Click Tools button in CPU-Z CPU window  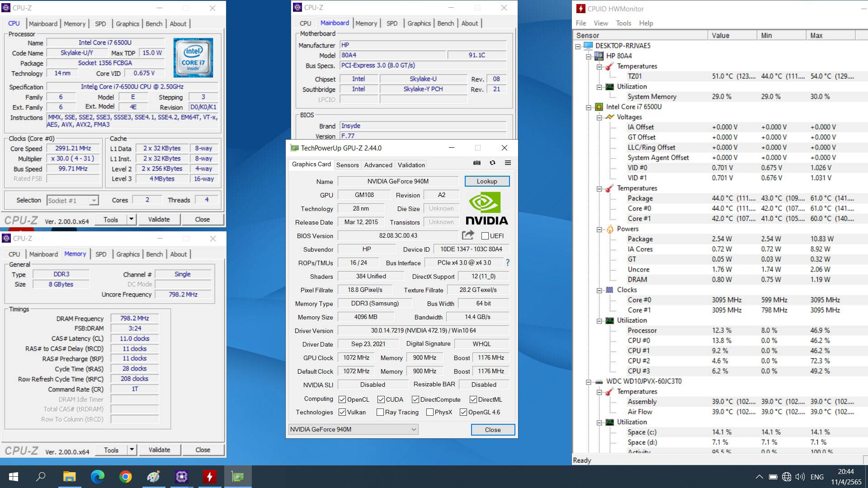pyautogui.click(x=111, y=219)
